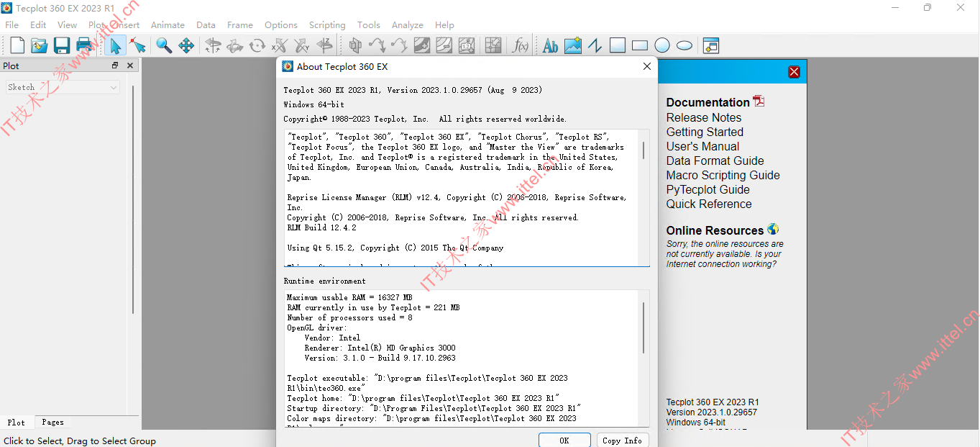
Task: Open the Getting Started link
Action: (705, 132)
